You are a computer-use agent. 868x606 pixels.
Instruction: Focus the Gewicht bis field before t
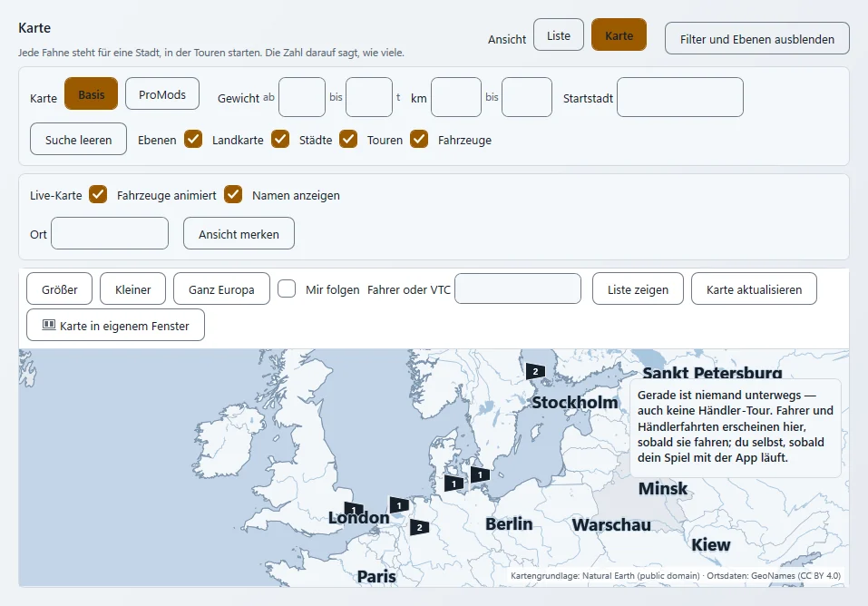(369, 97)
